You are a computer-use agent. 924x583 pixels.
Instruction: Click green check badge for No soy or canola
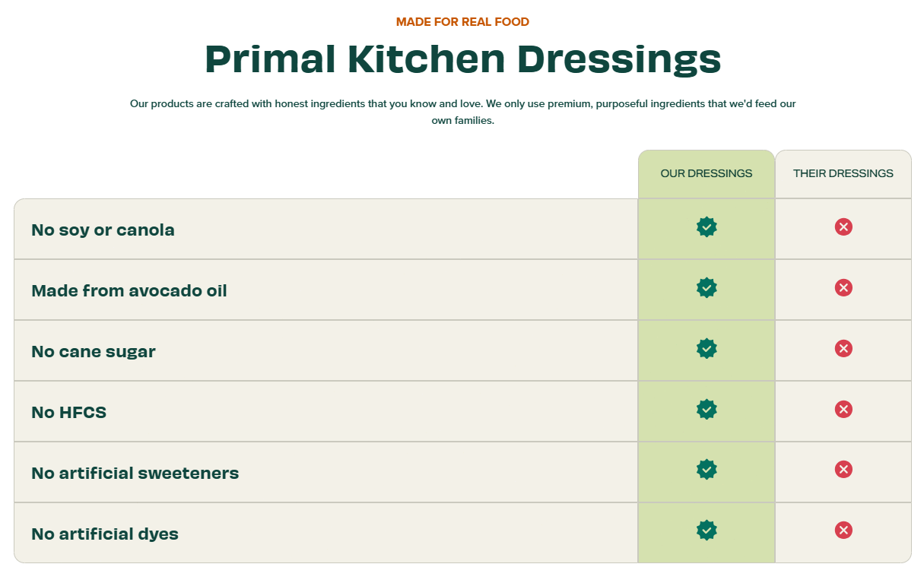[706, 227]
